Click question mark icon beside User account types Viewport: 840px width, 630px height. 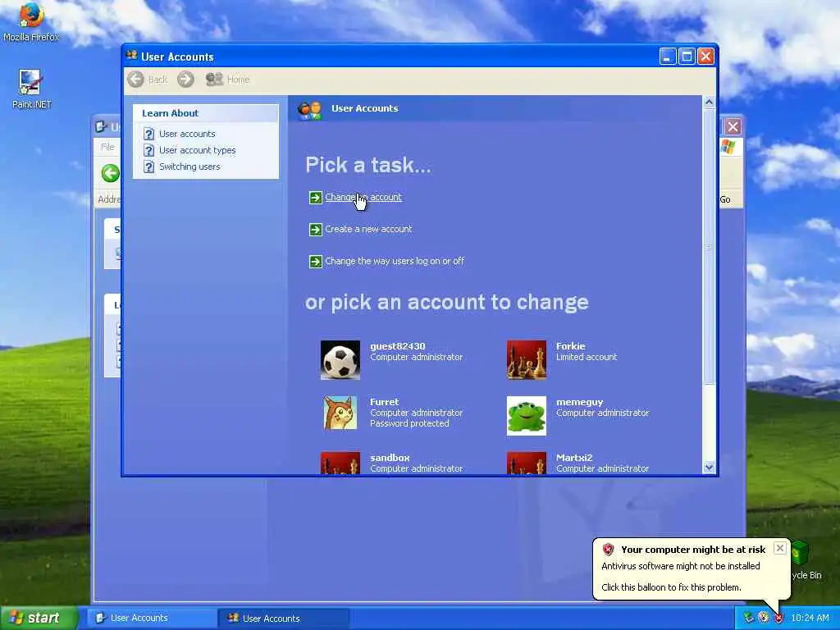click(x=149, y=151)
